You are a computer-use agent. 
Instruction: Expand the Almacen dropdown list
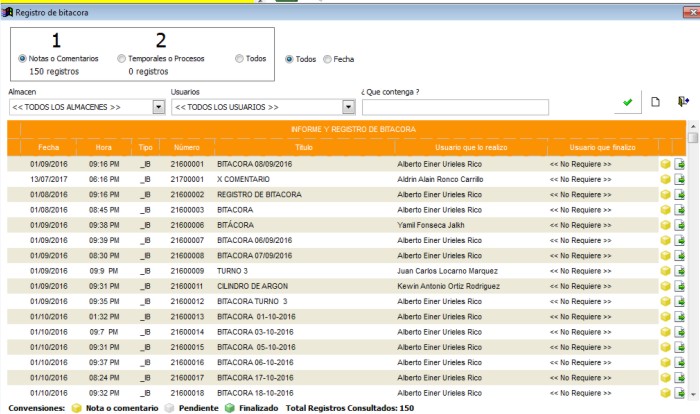158,107
